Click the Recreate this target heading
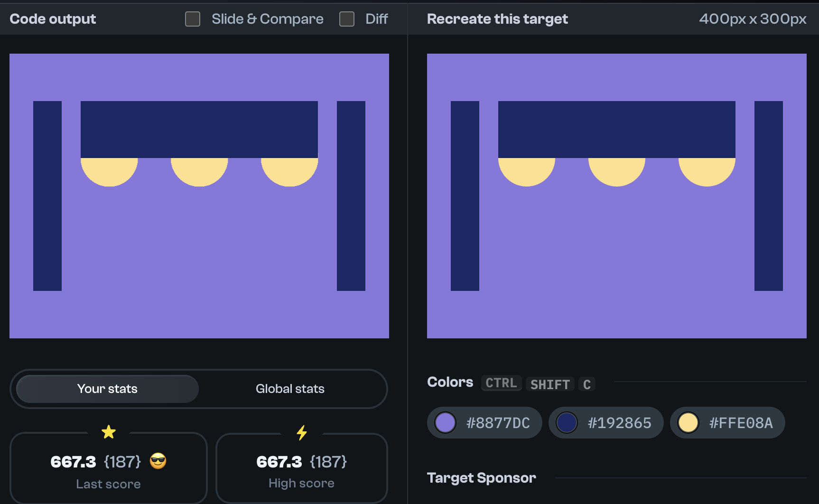The image size is (819, 504). click(x=497, y=19)
